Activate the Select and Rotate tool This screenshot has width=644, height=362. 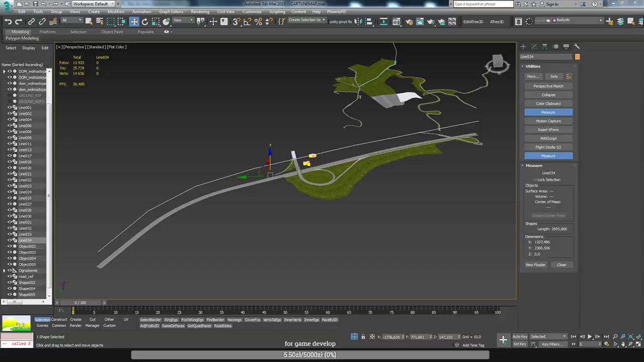tap(145, 22)
